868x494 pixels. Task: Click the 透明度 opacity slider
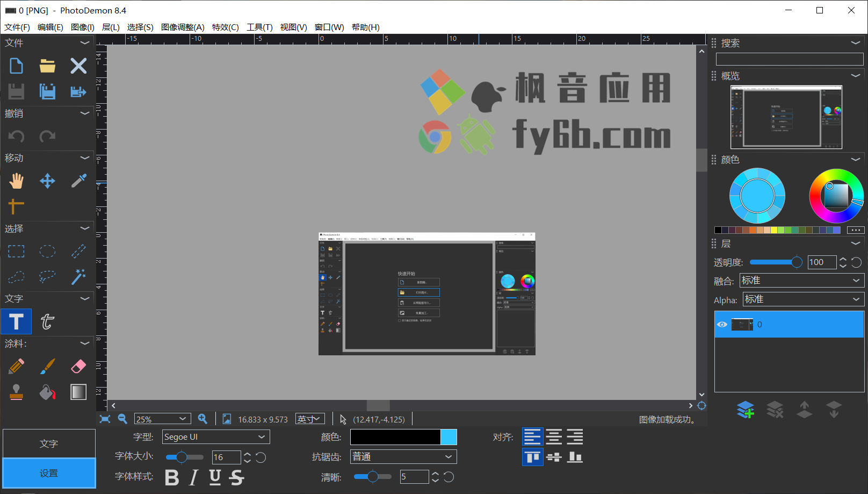(776, 262)
